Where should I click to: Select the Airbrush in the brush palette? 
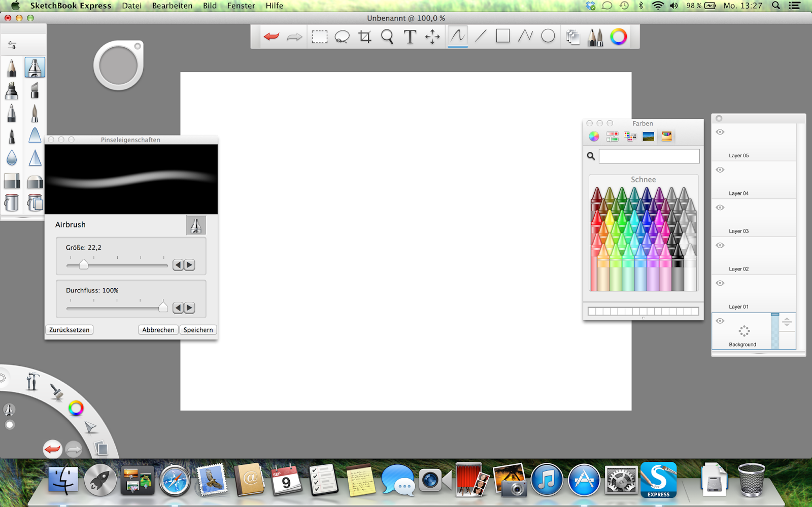click(x=35, y=67)
